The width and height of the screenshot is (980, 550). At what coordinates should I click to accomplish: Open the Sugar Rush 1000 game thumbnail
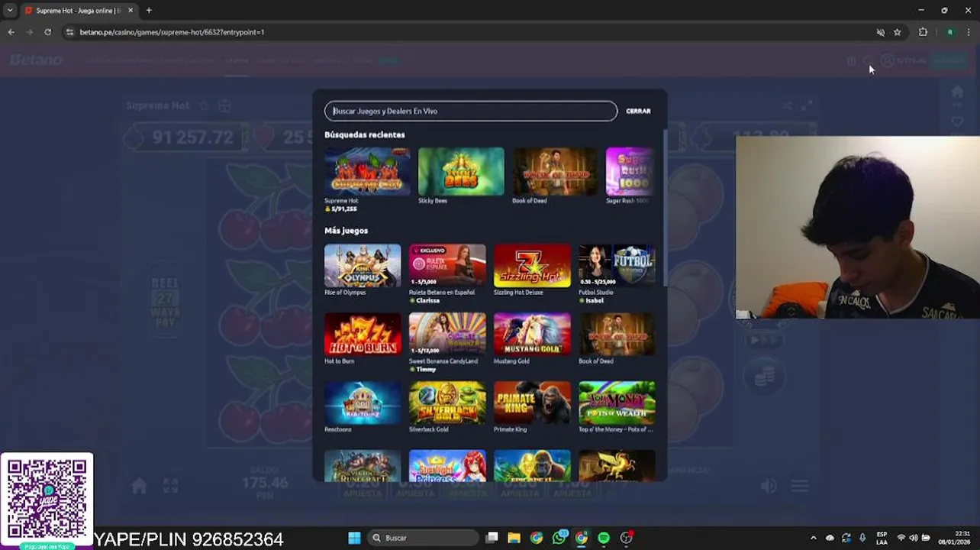(x=630, y=172)
